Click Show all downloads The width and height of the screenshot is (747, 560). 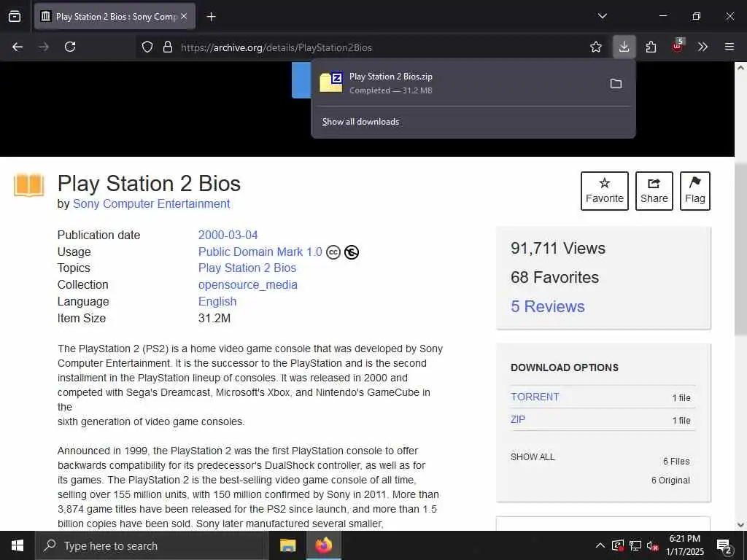click(360, 122)
